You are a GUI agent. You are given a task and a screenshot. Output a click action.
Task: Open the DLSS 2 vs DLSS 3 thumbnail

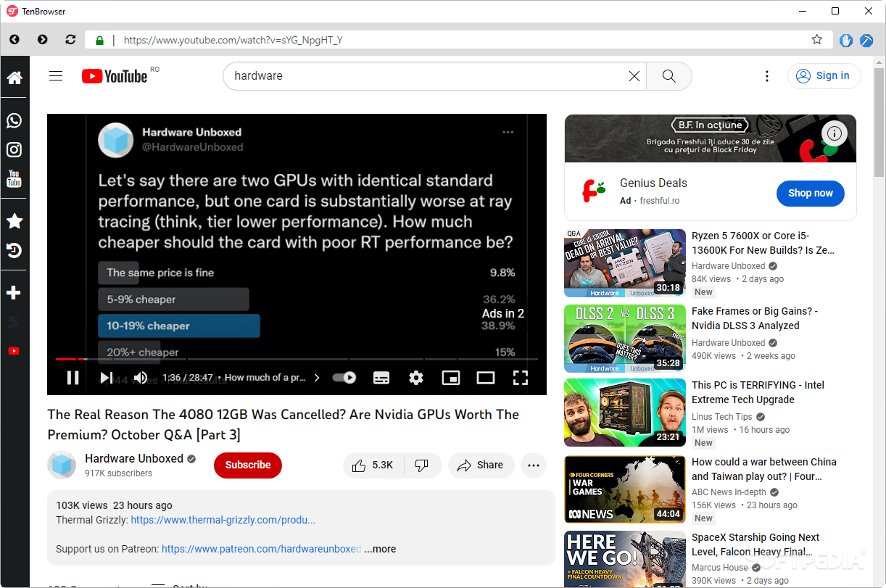point(625,339)
